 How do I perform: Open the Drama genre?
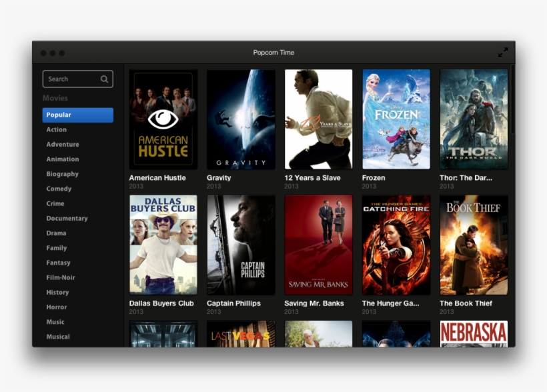coord(56,233)
